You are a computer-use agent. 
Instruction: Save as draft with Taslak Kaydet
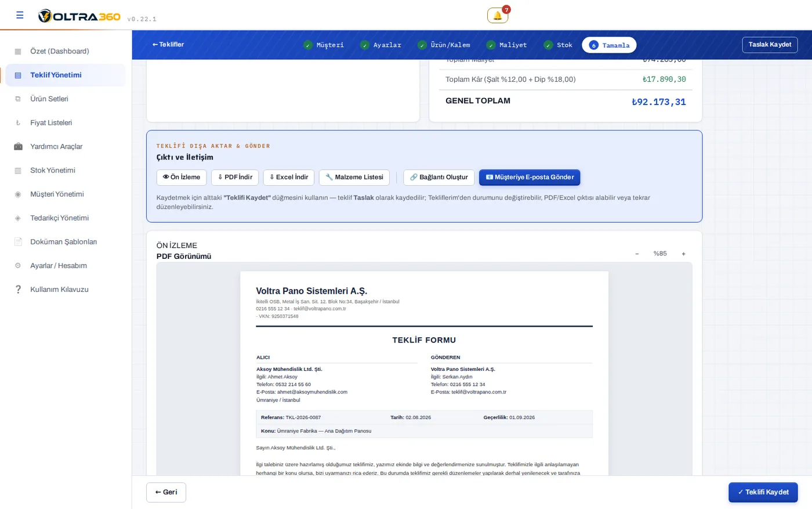770,45
